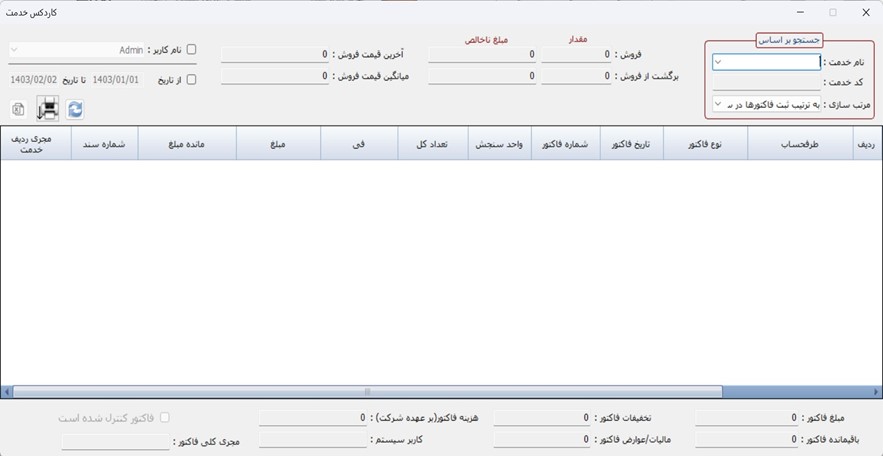Select the شماره فاکتور column header
This screenshot has height=456, width=883.
[564, 144]
